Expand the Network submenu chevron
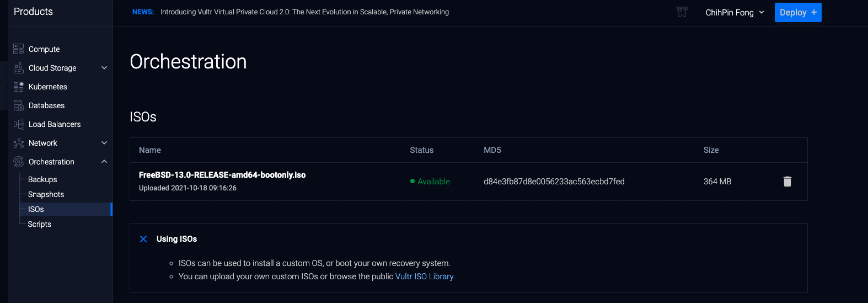 pos(104,143)
